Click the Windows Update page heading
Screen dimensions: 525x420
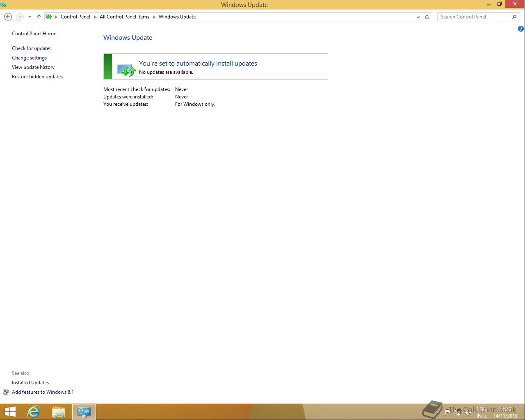[128, 38]
